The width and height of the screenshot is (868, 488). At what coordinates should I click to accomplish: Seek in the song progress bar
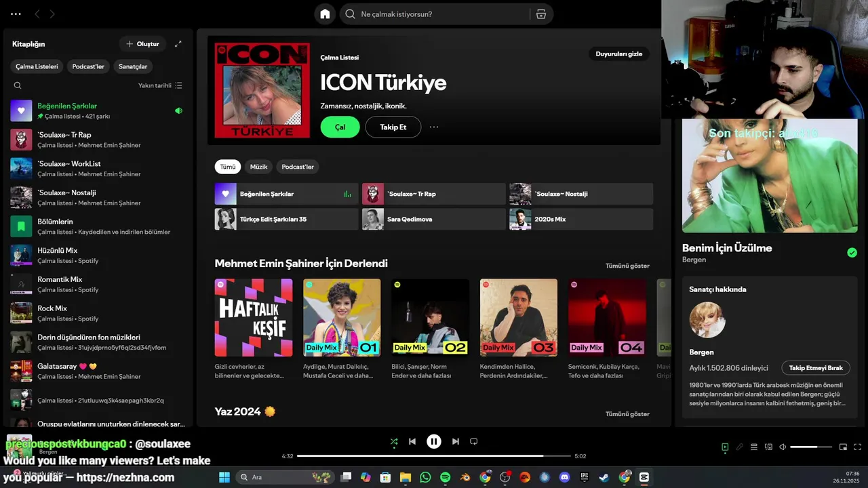434,456
